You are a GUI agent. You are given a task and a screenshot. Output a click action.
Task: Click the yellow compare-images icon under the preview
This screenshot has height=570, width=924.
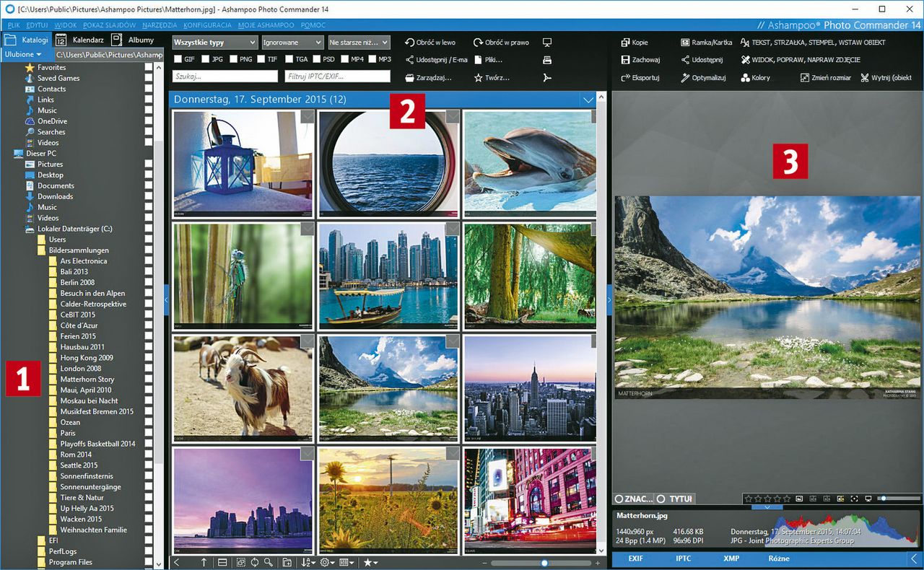click(841, 499)
